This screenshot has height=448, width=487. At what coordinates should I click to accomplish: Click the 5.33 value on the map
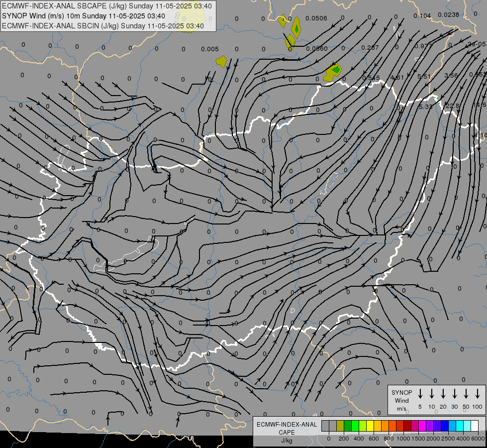425,107
